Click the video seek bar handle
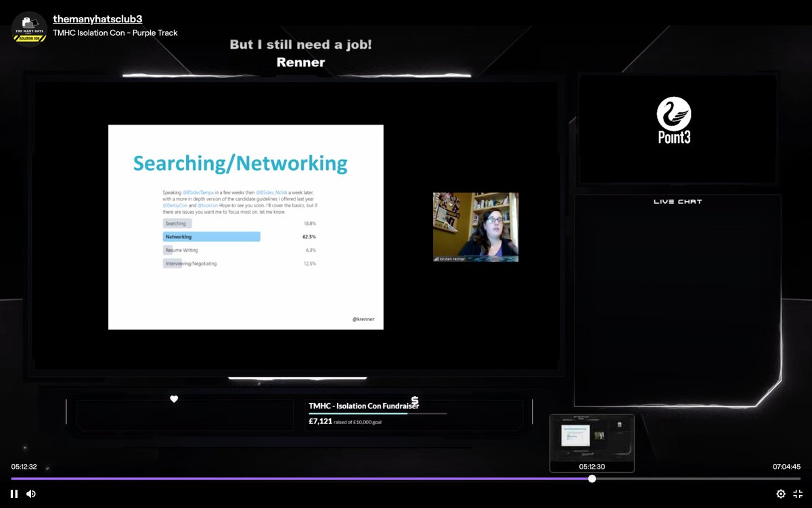The height and width of the screenshot is (508, 812). (592, 478)
